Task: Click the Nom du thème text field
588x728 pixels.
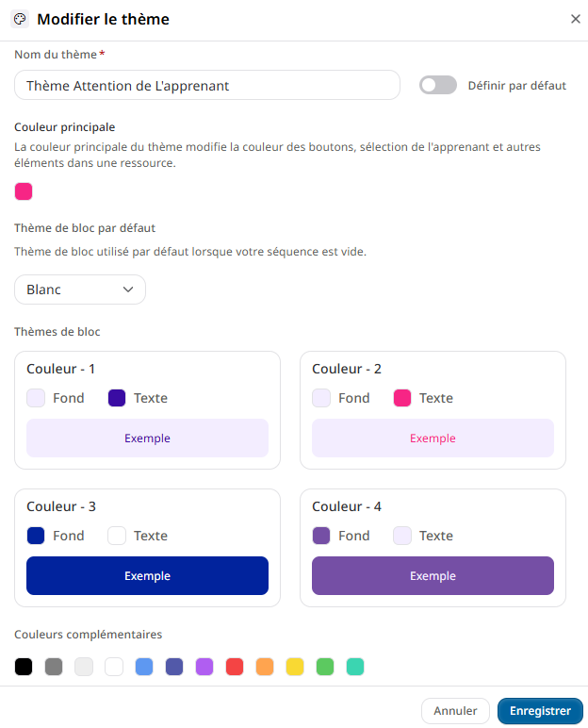Action: pyautogui.click(x=207, y=85)
